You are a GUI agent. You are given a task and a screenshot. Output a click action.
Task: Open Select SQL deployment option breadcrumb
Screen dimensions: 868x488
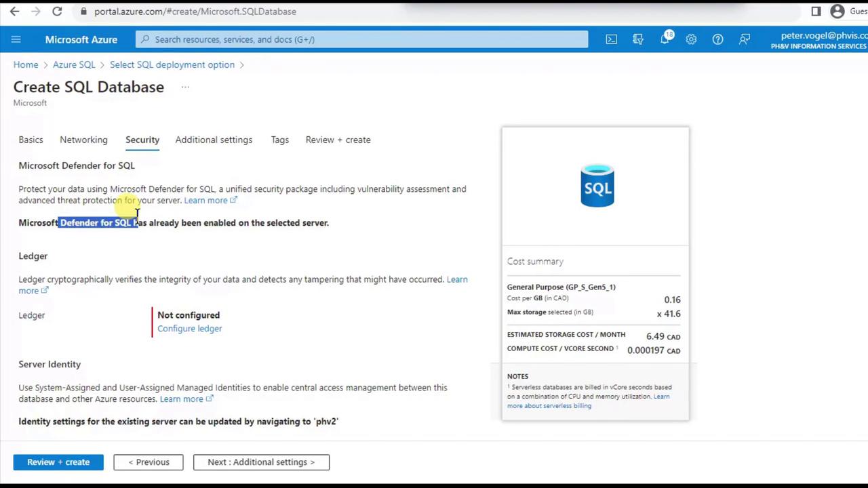172,64
